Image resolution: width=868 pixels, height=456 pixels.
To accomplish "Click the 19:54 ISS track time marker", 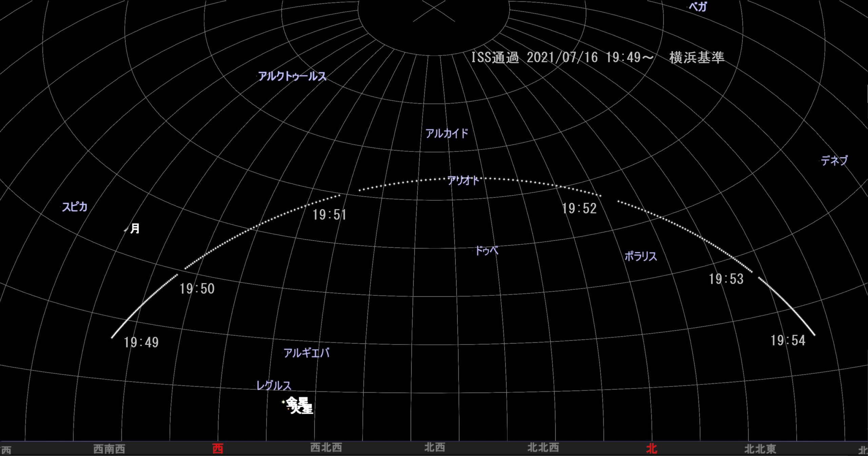I will (788, 340).
